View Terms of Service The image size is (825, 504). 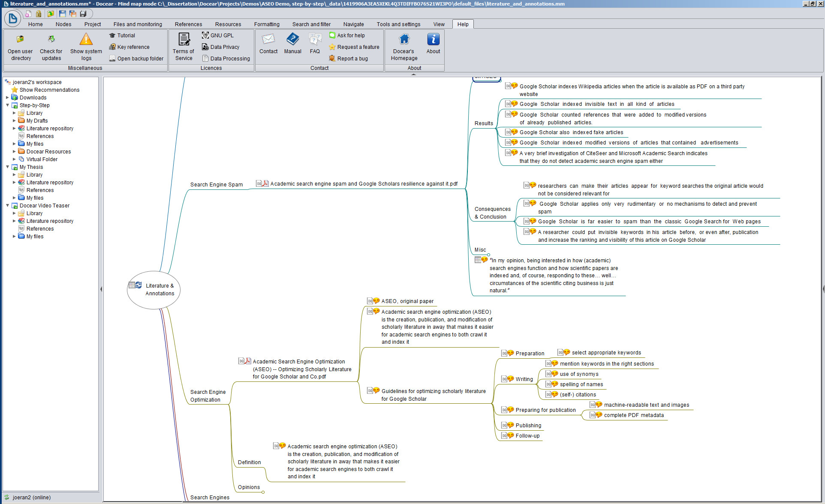pos(184,48)
